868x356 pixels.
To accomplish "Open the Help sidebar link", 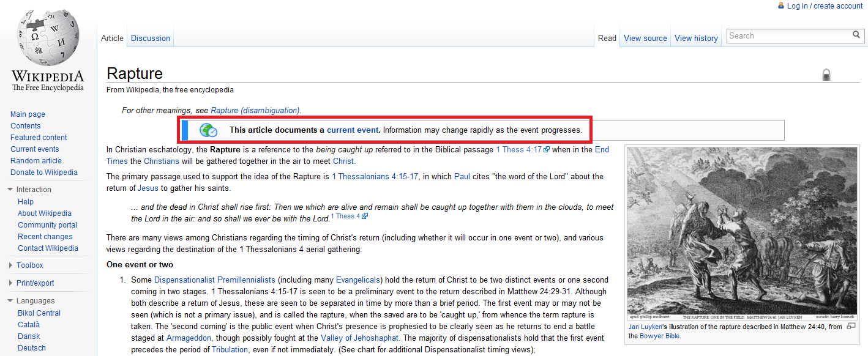I will pos(26,202).
